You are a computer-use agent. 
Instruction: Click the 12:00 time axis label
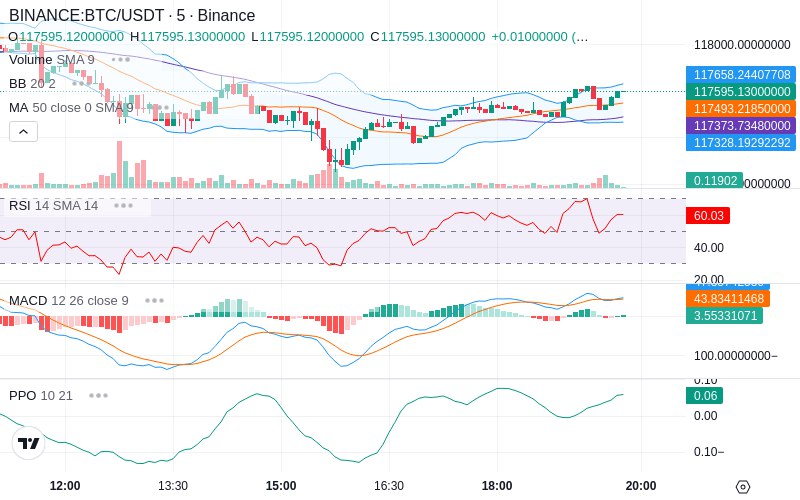(x=65, y=486)
